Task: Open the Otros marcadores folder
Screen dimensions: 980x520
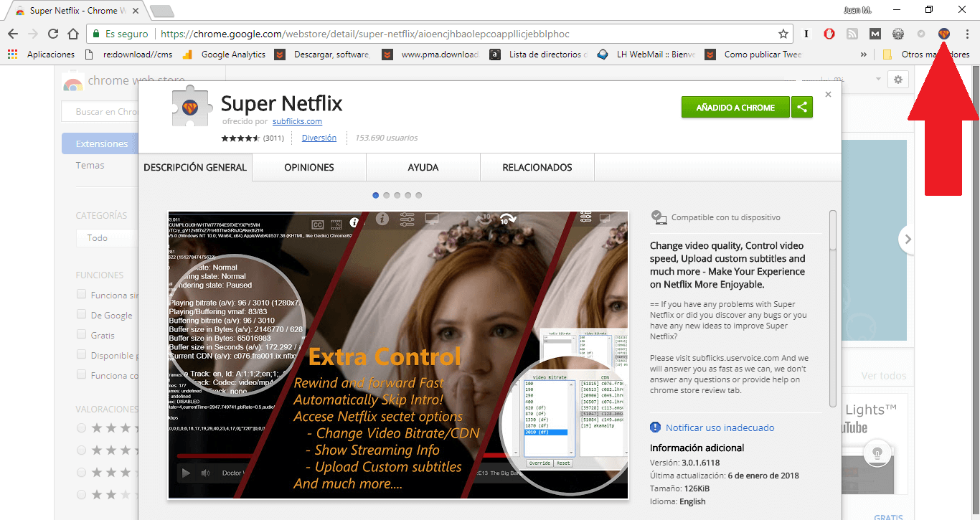Action: click(925, 55)
